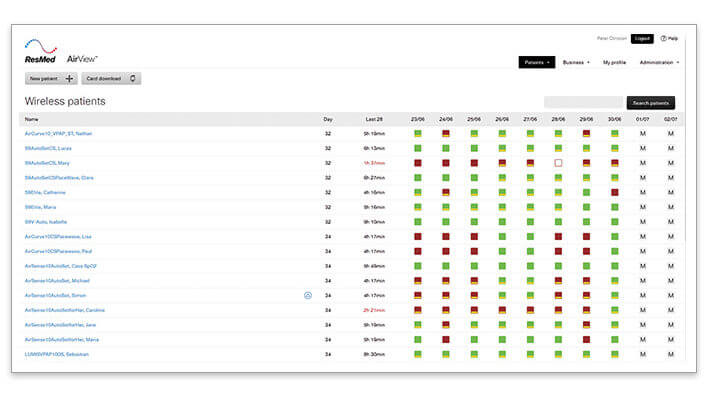Click Catherine's red status square on 30/06
Screen dimensions: 705x398
(x=614, y=192)
